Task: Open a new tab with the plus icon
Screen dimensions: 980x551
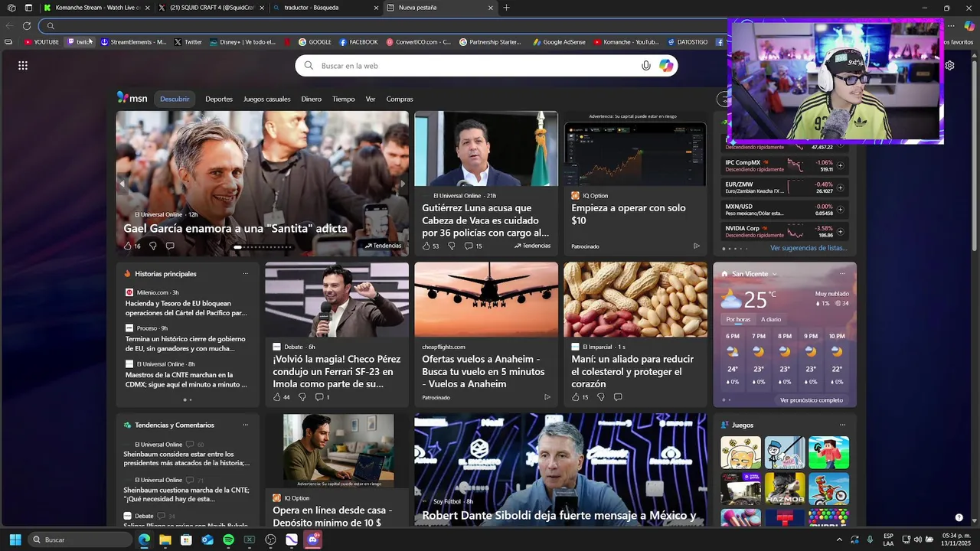Action: tap(506, 8)
